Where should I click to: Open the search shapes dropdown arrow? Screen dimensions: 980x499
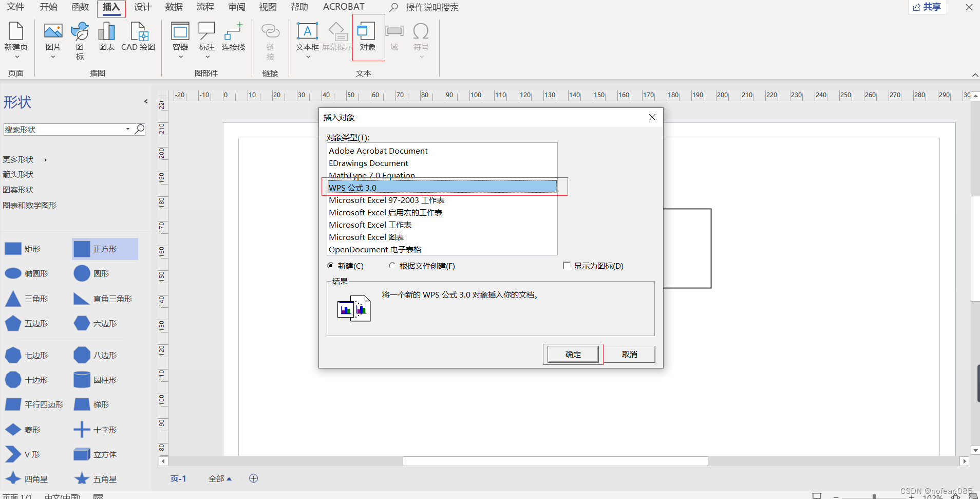(128, 129)
